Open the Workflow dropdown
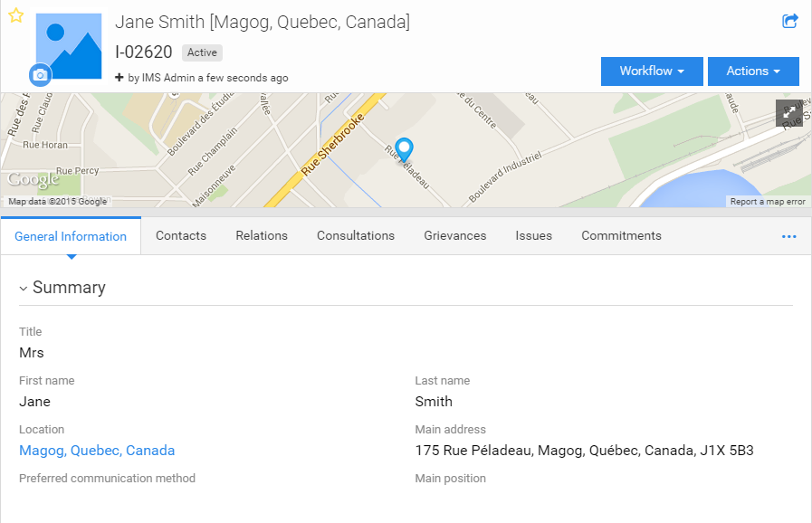This screenshot has height=523, width=812. (652, 71)
